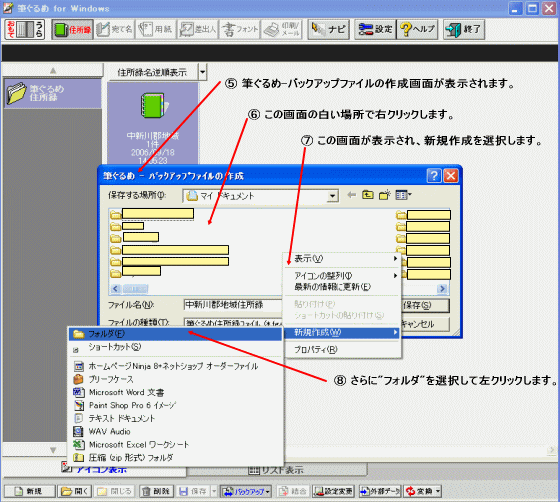Select the 中新川郡地域 address book thumbnail
560x502 pixels.
tap(153, 123)
